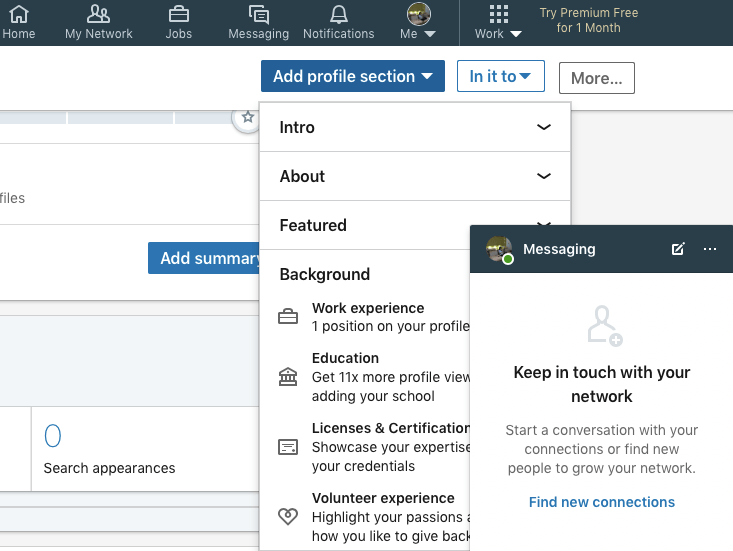The image size is (733, 551).
Task: Open the My Network icon
Action: pos(98,14)
